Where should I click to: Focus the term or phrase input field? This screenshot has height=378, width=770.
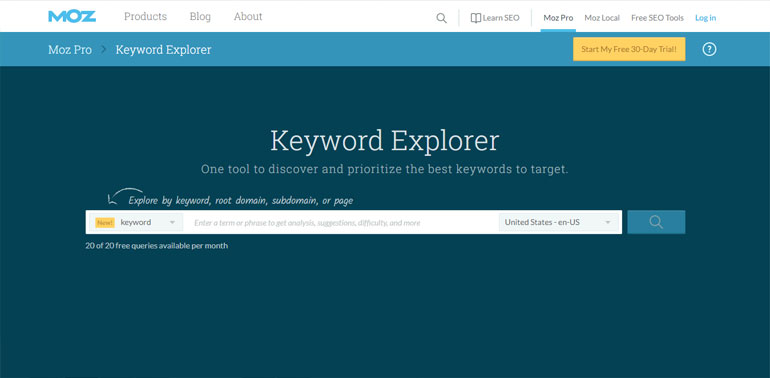(341, 223)
